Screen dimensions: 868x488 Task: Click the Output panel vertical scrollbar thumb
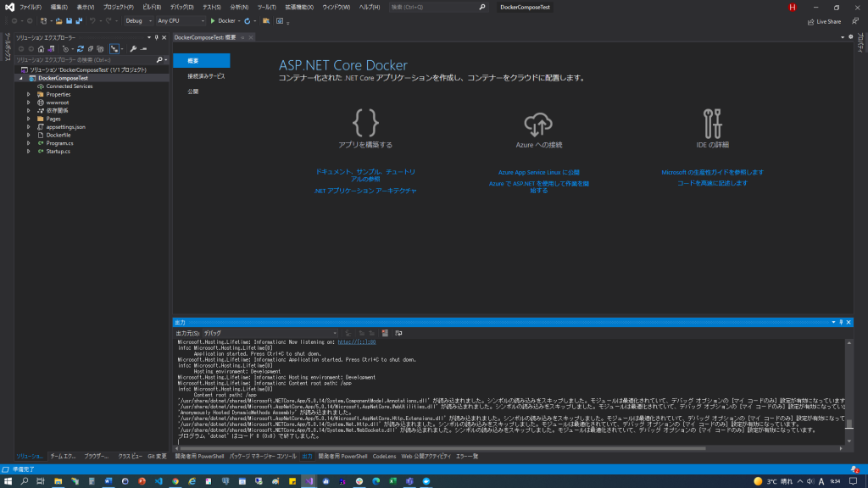coord(849,424)
